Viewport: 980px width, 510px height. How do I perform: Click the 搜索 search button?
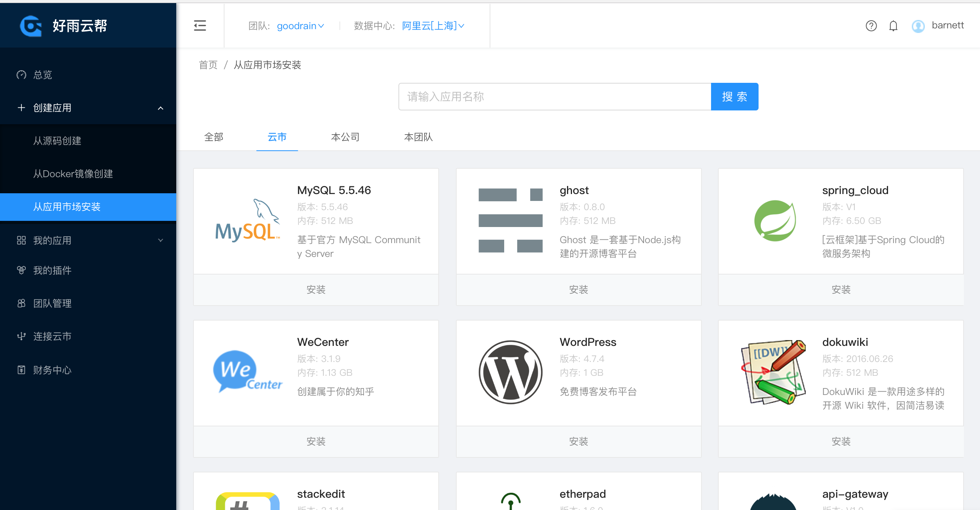click(734, 97)
